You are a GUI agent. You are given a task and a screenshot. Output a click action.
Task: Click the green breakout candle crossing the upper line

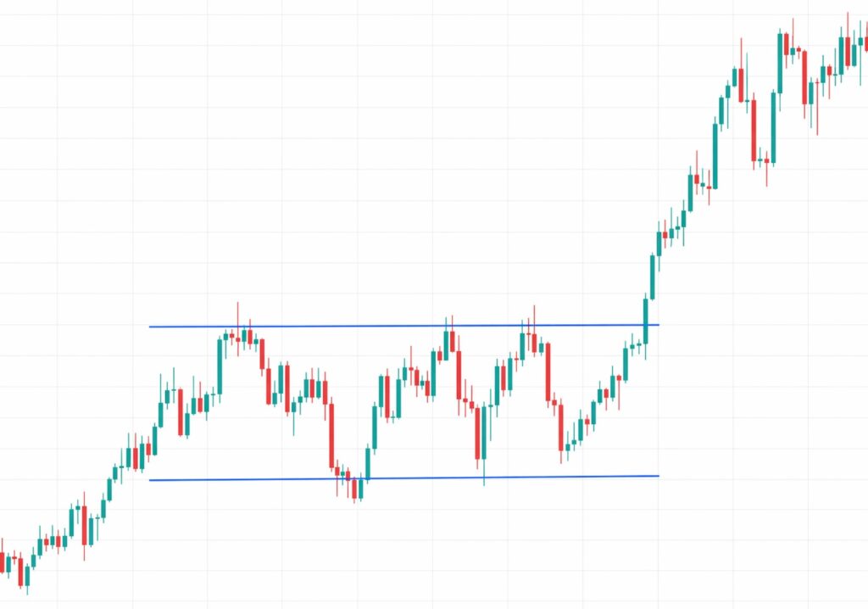click(x=645, y=321)
